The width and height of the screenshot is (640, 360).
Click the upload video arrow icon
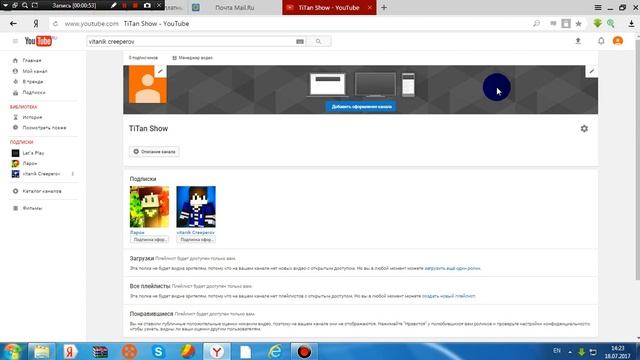point(578,41)
